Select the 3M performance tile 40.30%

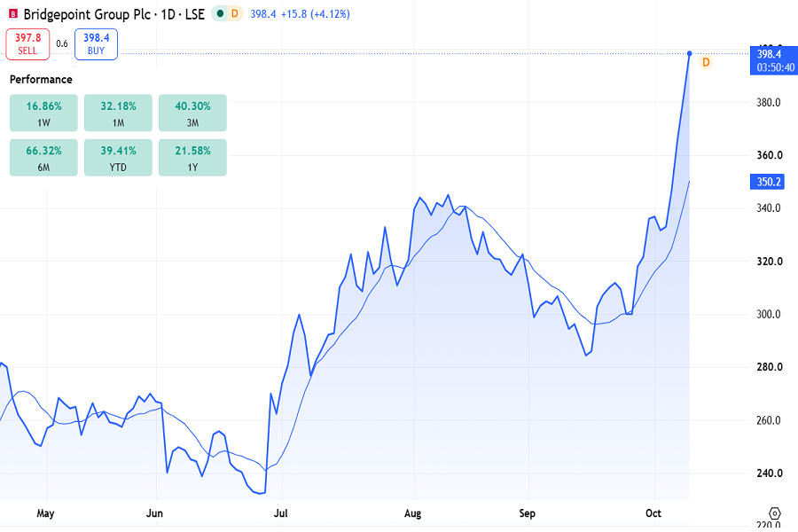(192, 113)
